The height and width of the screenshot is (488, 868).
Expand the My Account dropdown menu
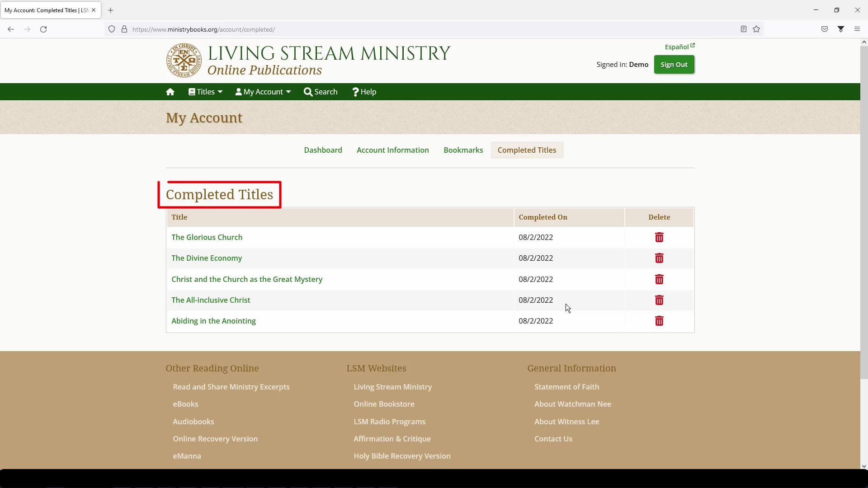[x=263, y=92]
